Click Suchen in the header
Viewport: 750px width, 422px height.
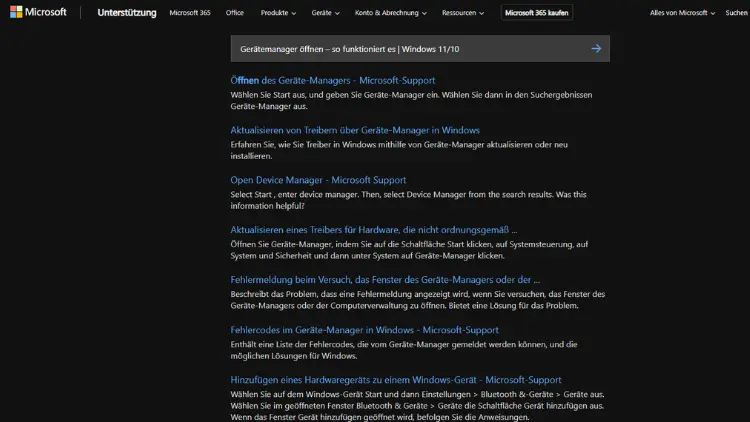(737, 13)
